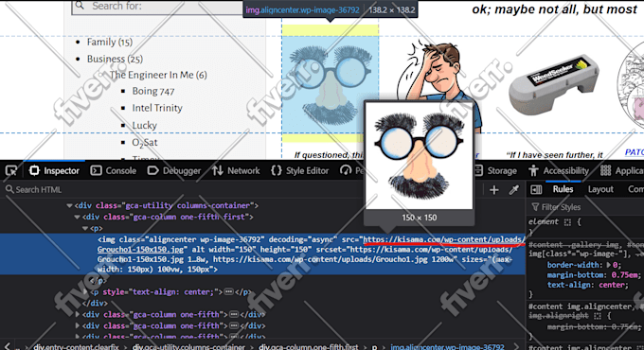Image resolution: width=644 pixels, height=350 pixels.
Task: Select the highlighted img aligncenter node
Action: click(x=263, y=254)
